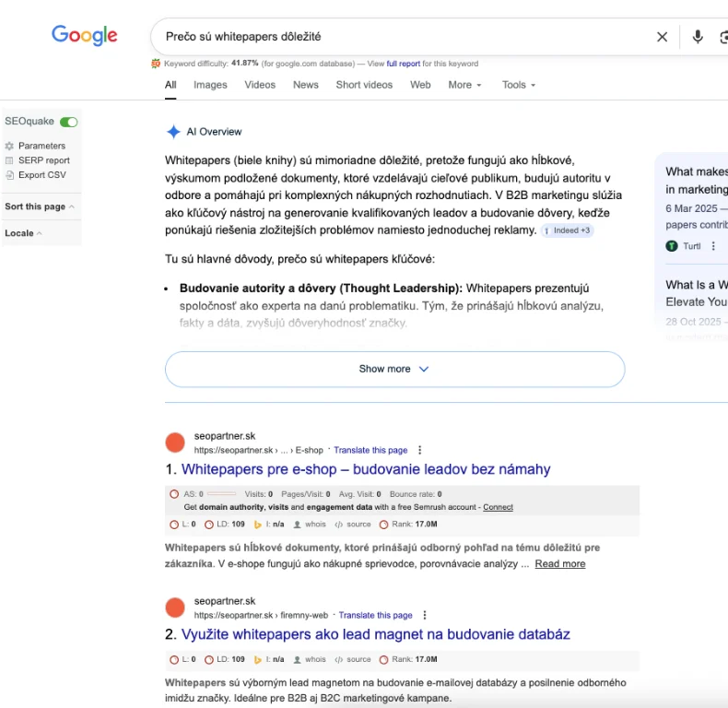
Task: Start voice search with the microphone icon
Action: click(x=698, y=37)
